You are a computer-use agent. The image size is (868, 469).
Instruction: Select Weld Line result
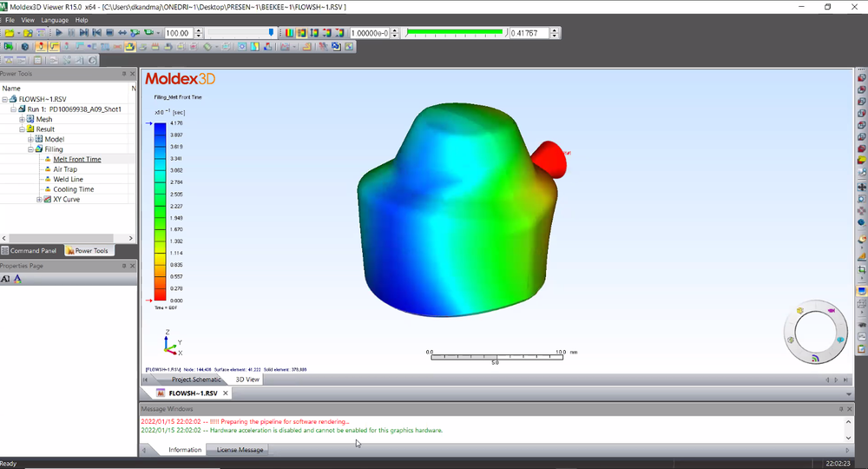[68, 179]
